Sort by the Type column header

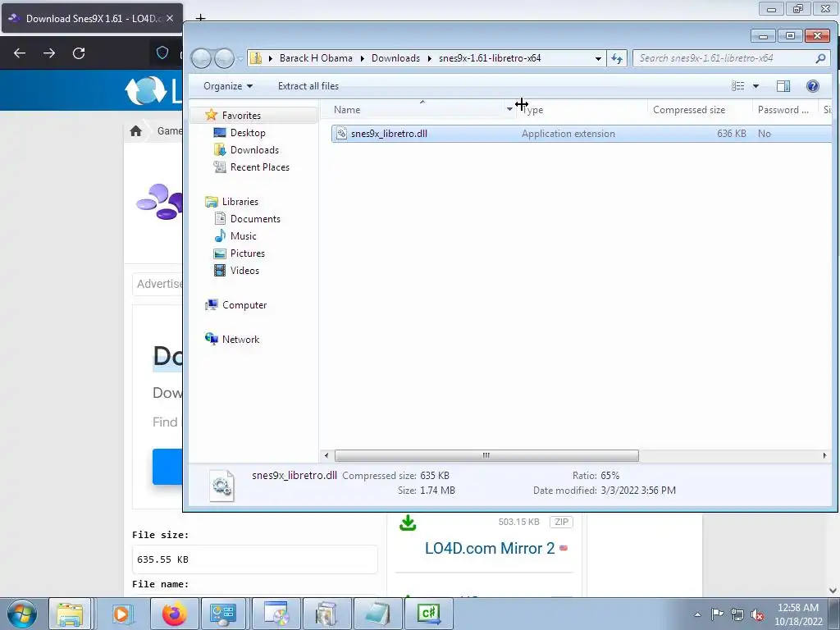[x=582, y=110]
